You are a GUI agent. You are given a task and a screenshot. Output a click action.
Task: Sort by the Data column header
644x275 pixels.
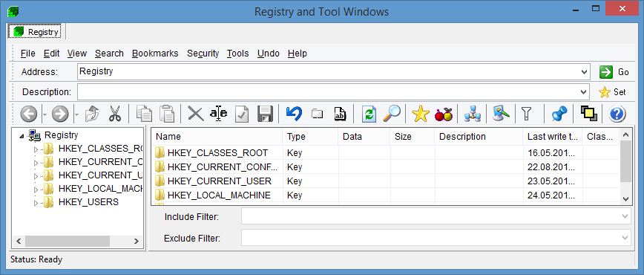tap(364, 137)
